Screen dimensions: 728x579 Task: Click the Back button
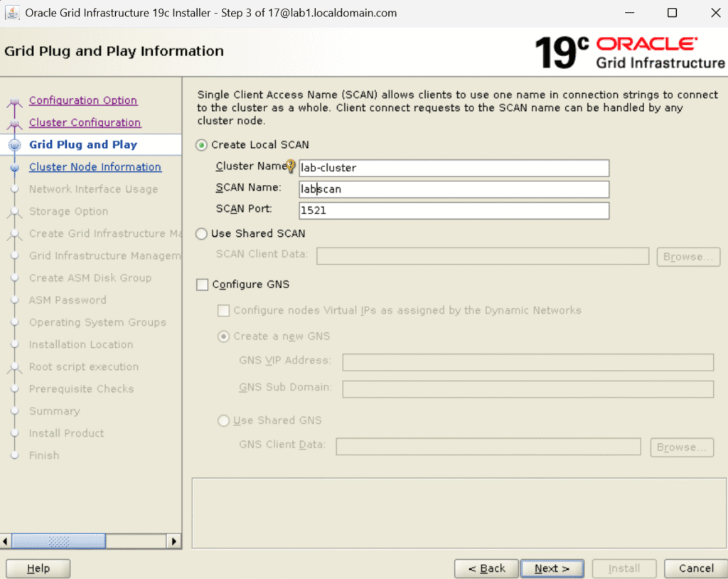[486, 568]
